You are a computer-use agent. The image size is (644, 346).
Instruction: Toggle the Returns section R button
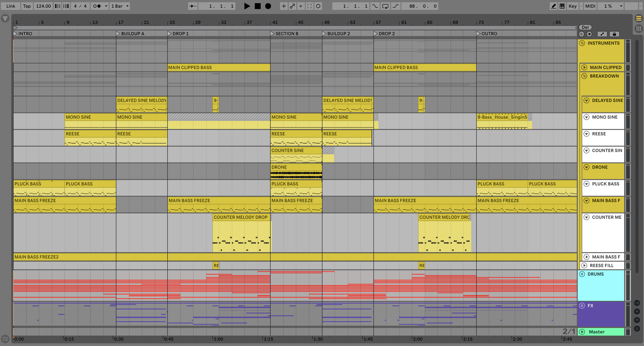(637, 311)
